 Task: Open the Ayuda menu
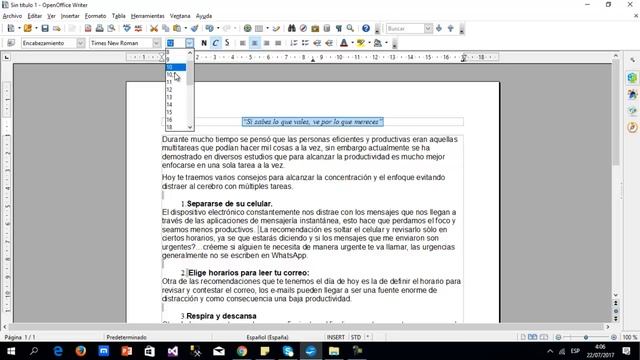pyautogui.click(x=204, y=16)
